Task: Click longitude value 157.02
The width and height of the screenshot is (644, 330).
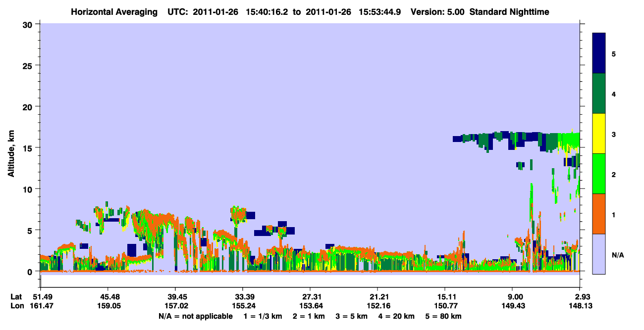Action: click(x=175, y=306)
